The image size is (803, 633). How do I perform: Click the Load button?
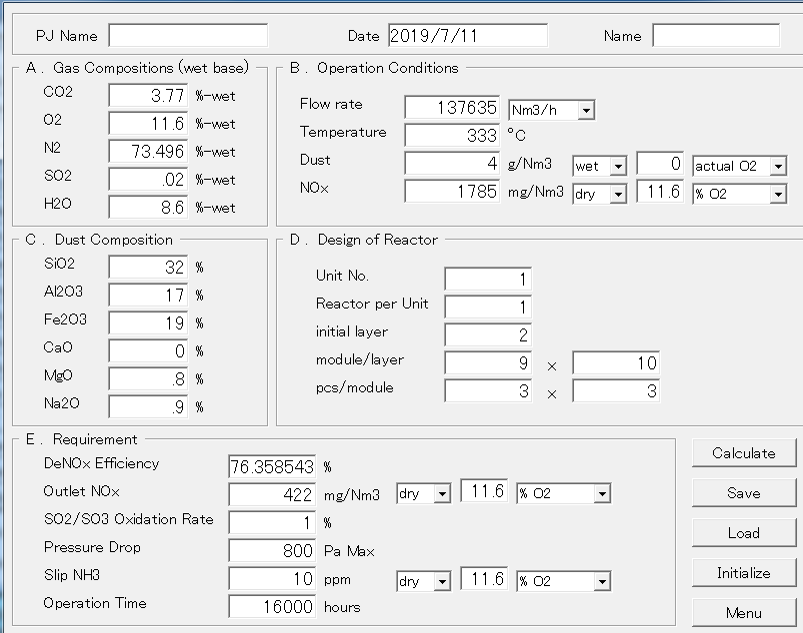point(743,533)
